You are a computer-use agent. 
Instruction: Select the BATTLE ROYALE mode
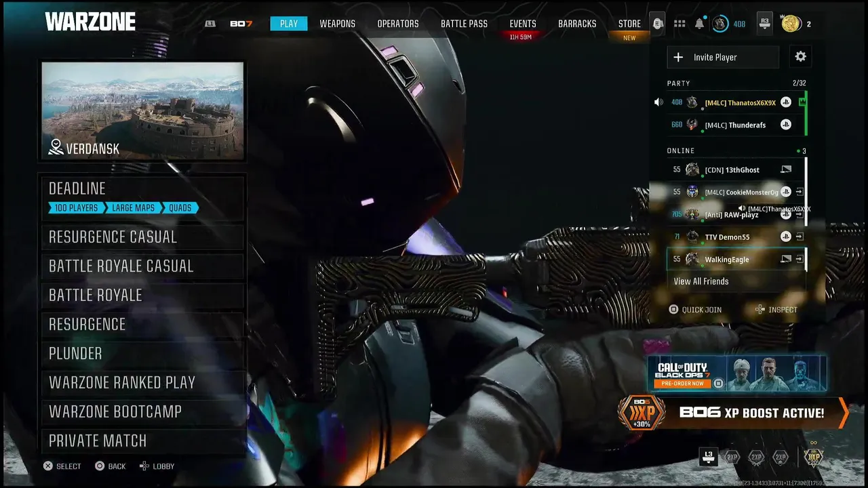pos(142,296)
